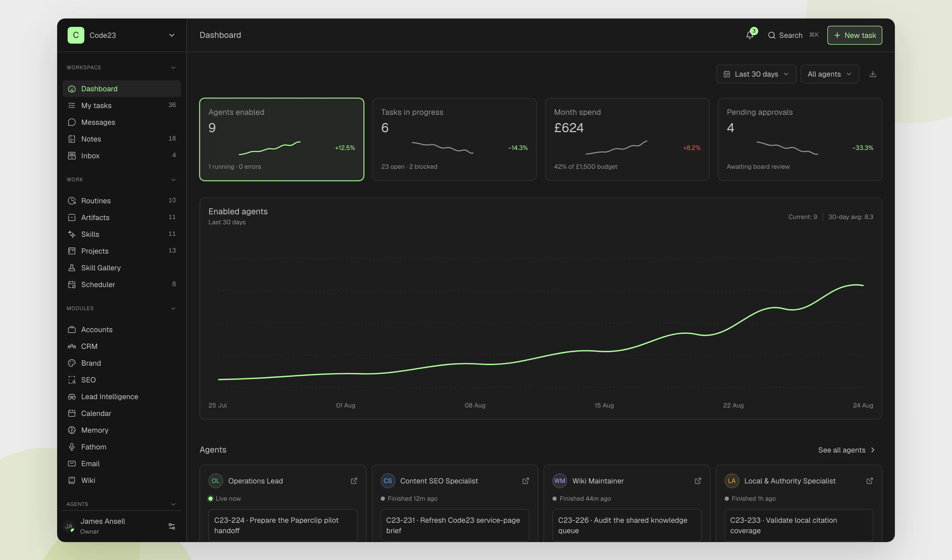Select Dashboard in the sidebar
The image size is (952, 560).
coord(122,89)
